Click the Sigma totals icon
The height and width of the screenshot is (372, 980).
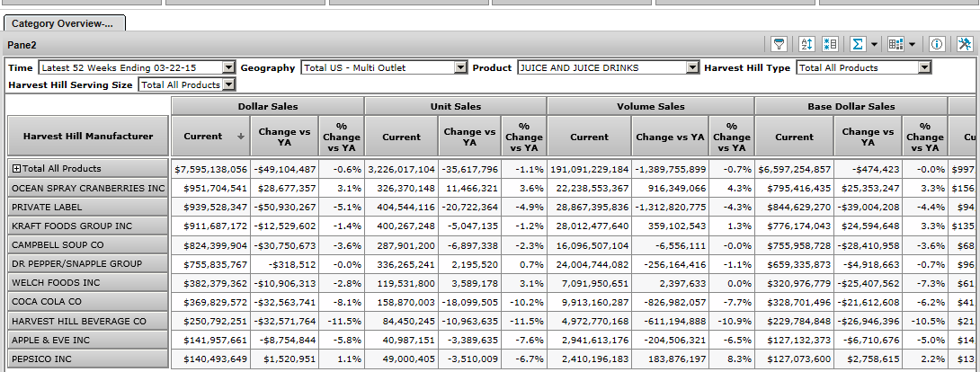click(858, 44)
